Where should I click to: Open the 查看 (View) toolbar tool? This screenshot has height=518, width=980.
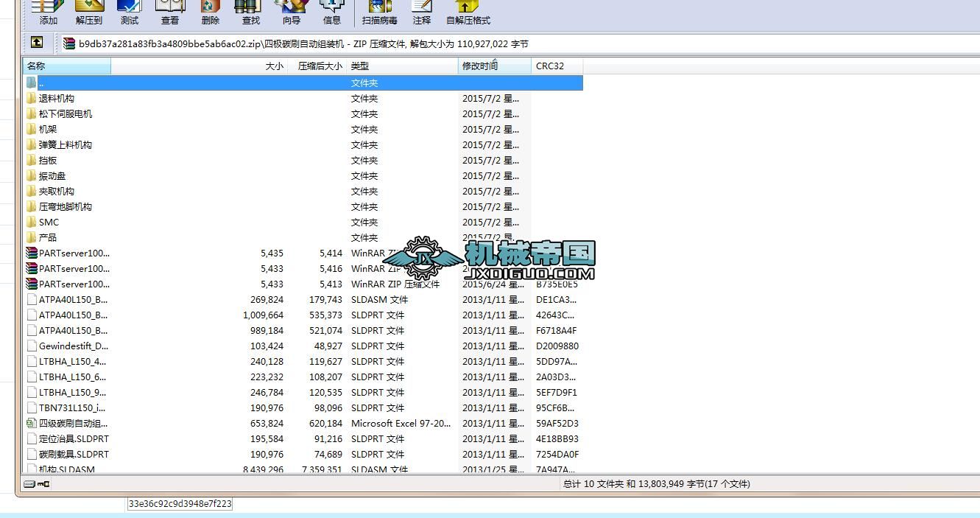(170, 7)
